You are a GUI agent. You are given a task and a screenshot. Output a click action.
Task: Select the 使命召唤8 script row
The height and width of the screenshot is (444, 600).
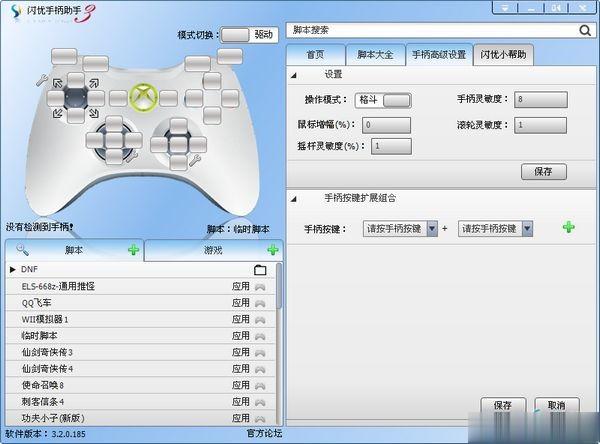click(140, 385)
